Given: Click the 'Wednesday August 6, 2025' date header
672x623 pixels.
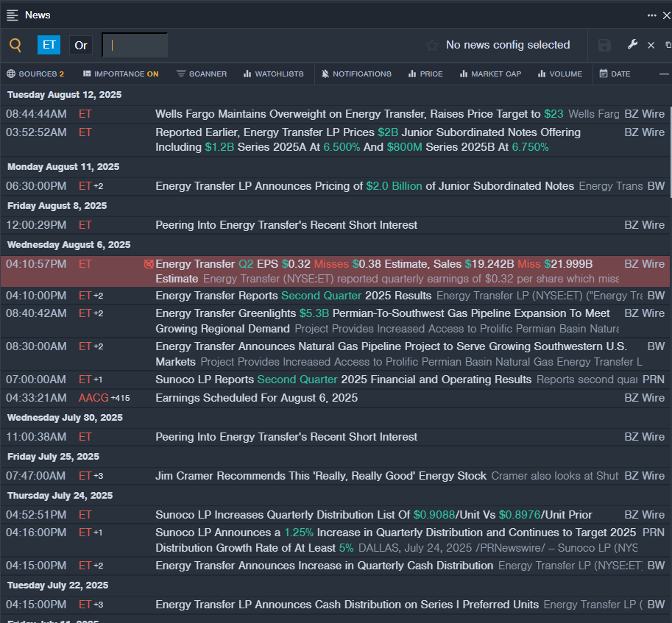Looking at the screenshot, I should (x=68, y=244).
